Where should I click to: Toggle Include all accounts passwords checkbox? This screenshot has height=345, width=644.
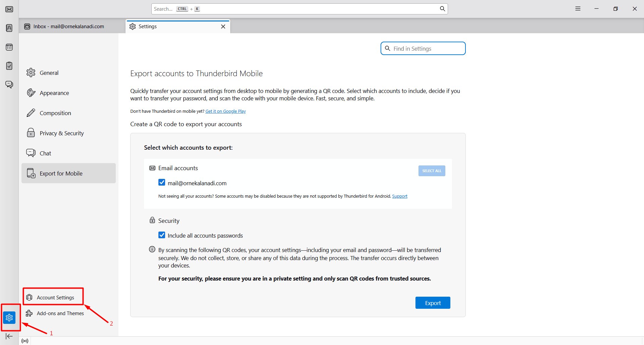pyautogui.click(x=162, y=235)
